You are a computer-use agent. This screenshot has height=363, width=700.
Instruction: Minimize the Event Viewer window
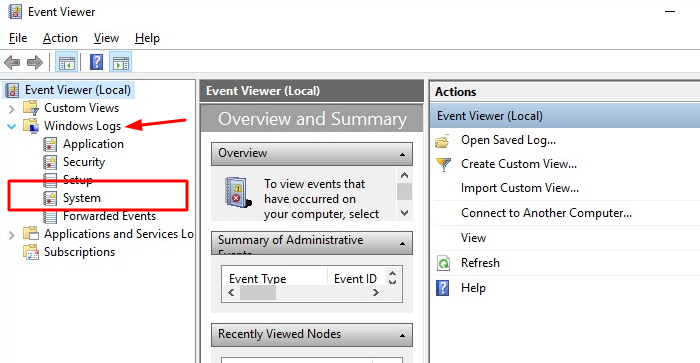[670, 12]
